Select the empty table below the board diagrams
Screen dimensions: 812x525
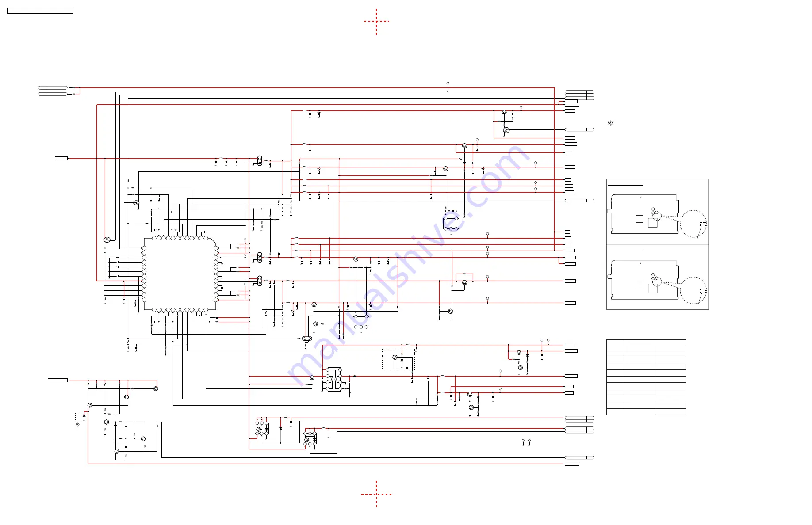point(646,377)
